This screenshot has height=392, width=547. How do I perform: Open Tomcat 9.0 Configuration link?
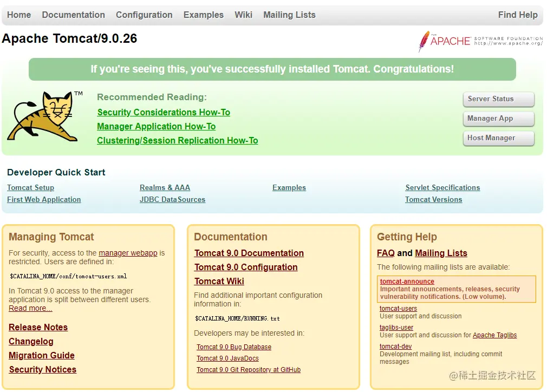246,267
